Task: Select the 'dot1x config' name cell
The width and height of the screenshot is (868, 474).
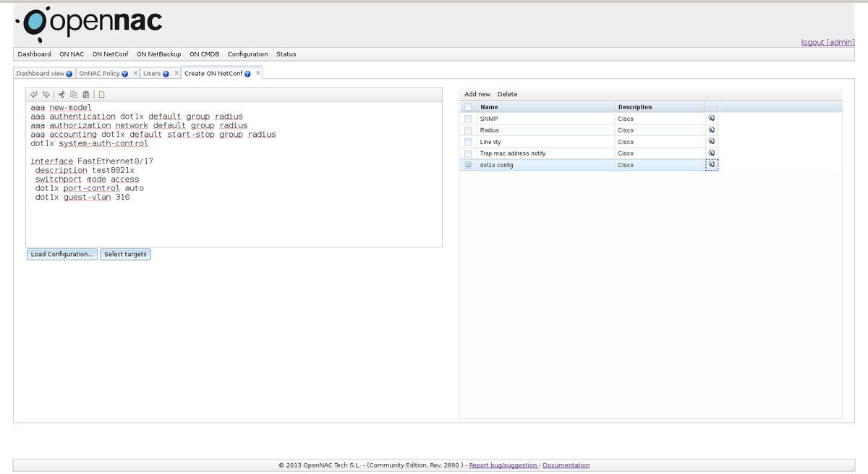Action: coord(545,165)
